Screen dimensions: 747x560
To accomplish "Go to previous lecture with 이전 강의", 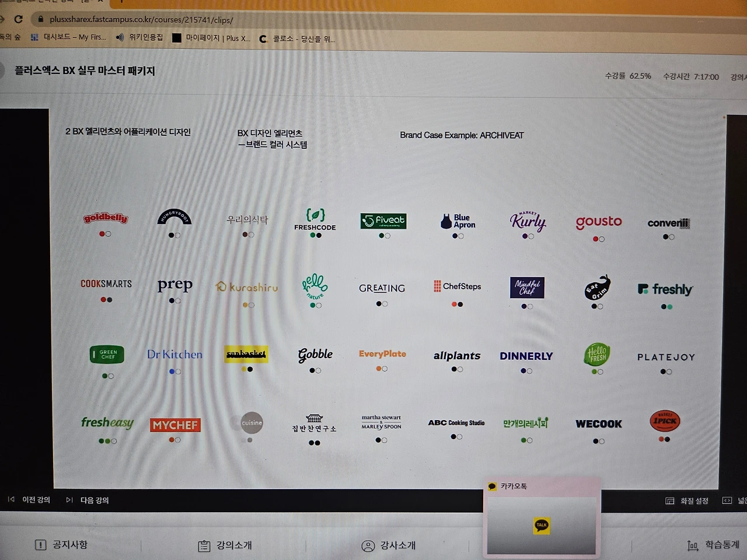I will 29,500.
